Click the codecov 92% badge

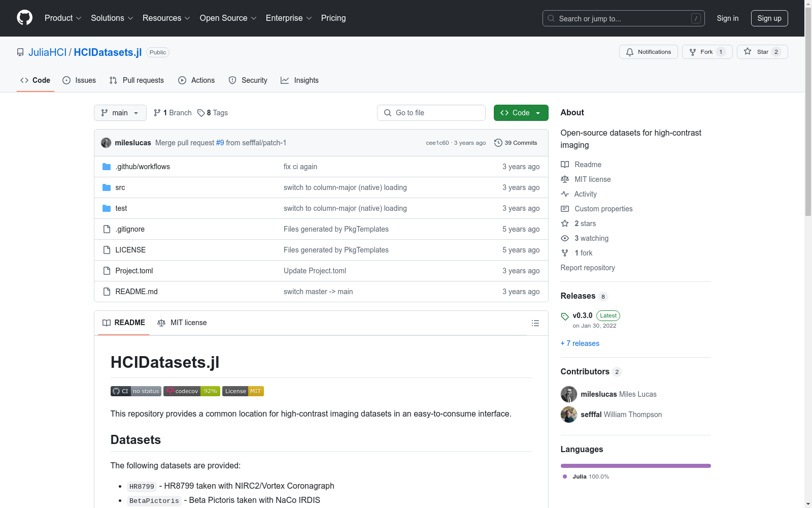click(192, 391)
